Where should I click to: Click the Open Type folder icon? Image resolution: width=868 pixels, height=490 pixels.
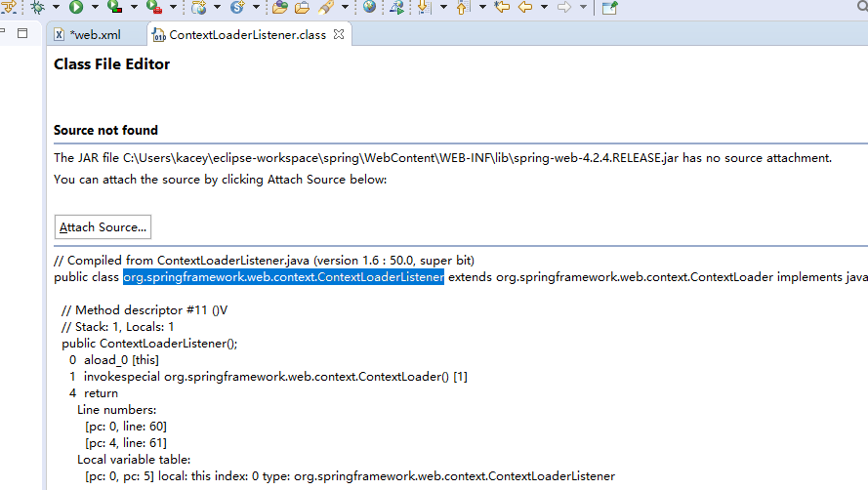(x=280, y=7)
